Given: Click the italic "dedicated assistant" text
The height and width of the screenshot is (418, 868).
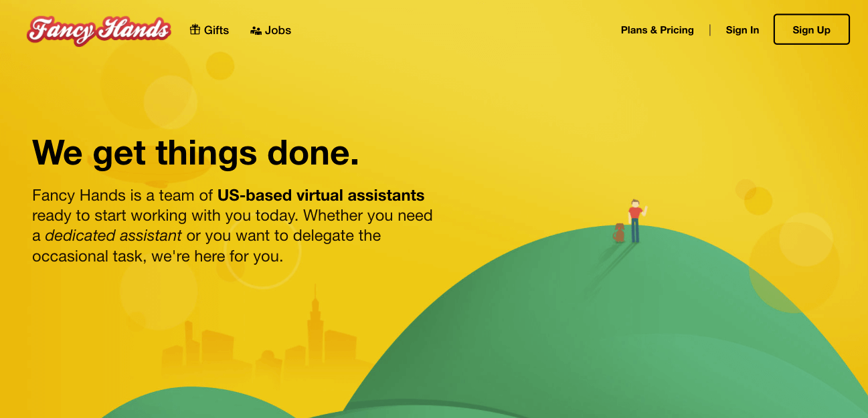Looking at the screenshot, I should (x=113, y=235).
